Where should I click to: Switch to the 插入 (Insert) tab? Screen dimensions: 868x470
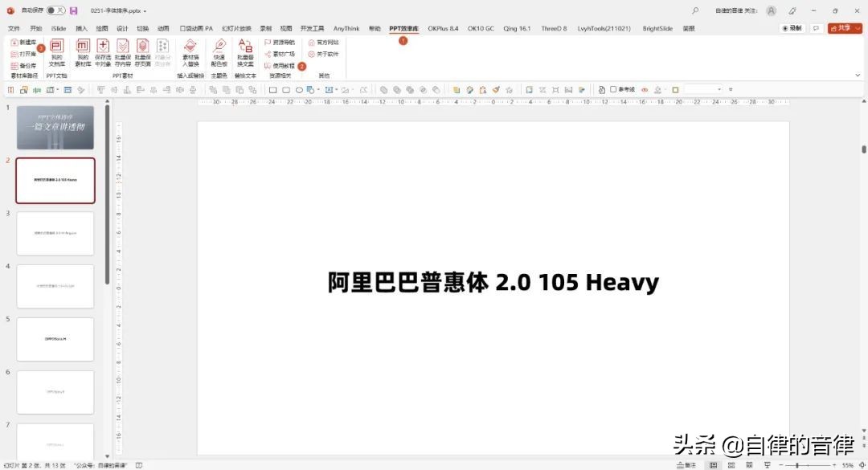pyautogui.click(x=81, y=28)
